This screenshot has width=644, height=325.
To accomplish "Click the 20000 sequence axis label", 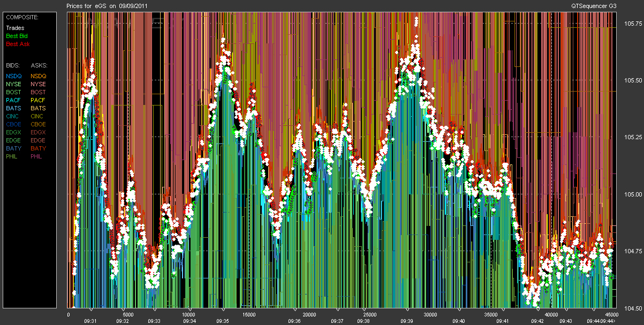I will click(309, 315).
